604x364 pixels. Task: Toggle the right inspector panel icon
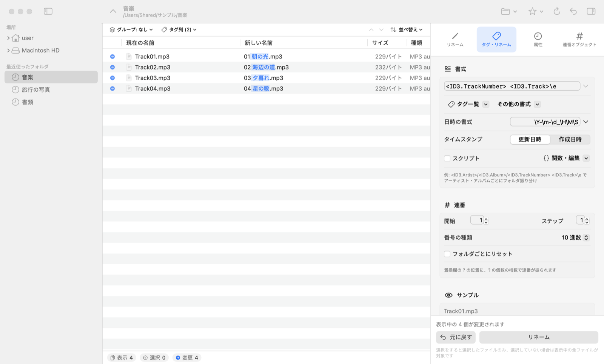pyautogui.click(x=591, y=11)
